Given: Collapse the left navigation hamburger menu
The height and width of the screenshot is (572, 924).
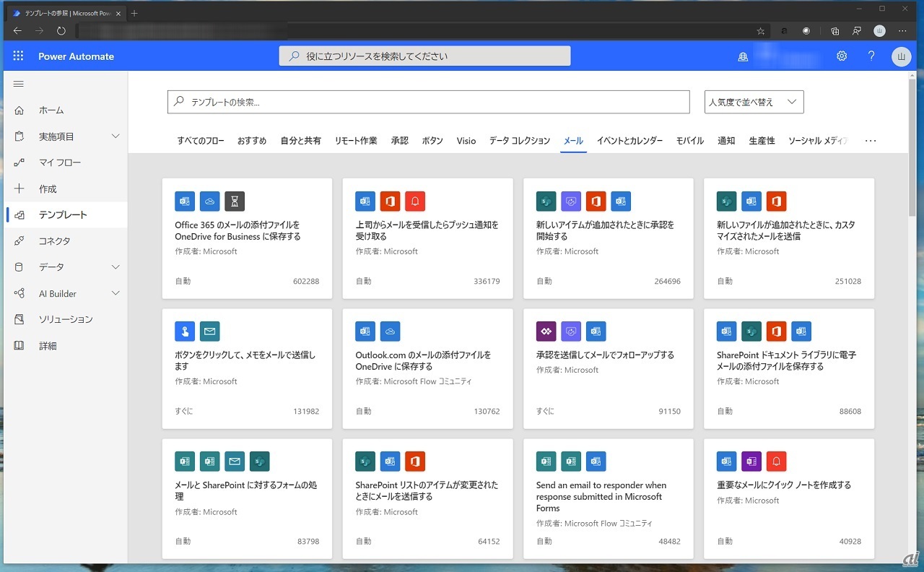Looking at the screenshot, I should [19, 84].
